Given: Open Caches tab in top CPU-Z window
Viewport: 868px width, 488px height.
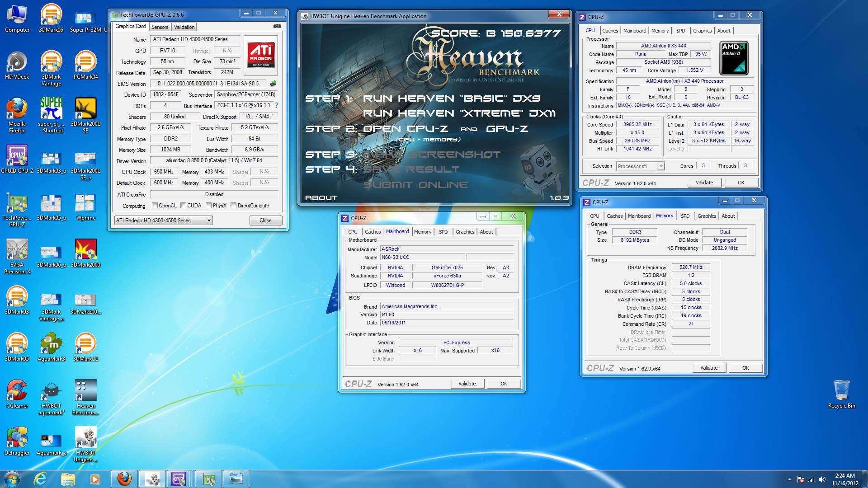Looking at the screenshot, I should (610, 31).
